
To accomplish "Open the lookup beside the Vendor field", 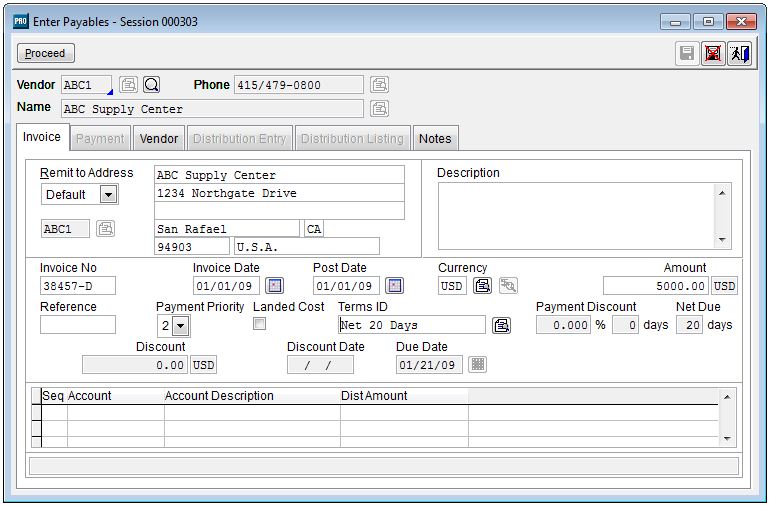I will pyautogui.click(x=129, y=84).
